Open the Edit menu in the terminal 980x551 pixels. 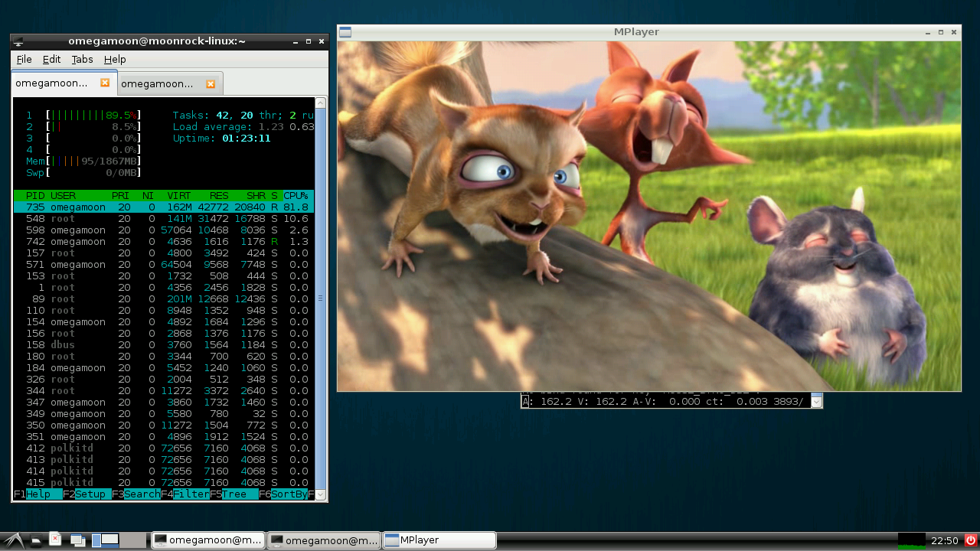click(x=51, y=59)
